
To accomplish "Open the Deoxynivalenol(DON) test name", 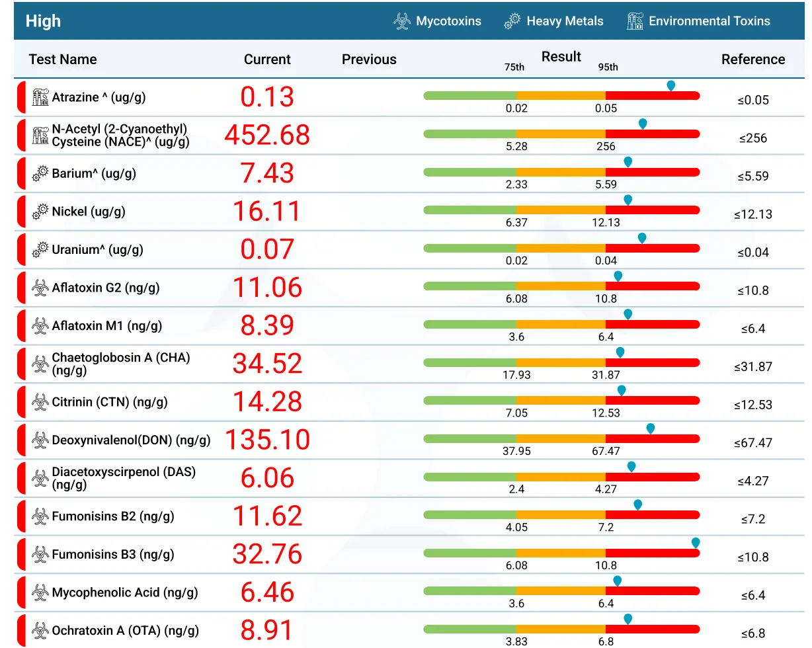I will click(x=131, y=440).
